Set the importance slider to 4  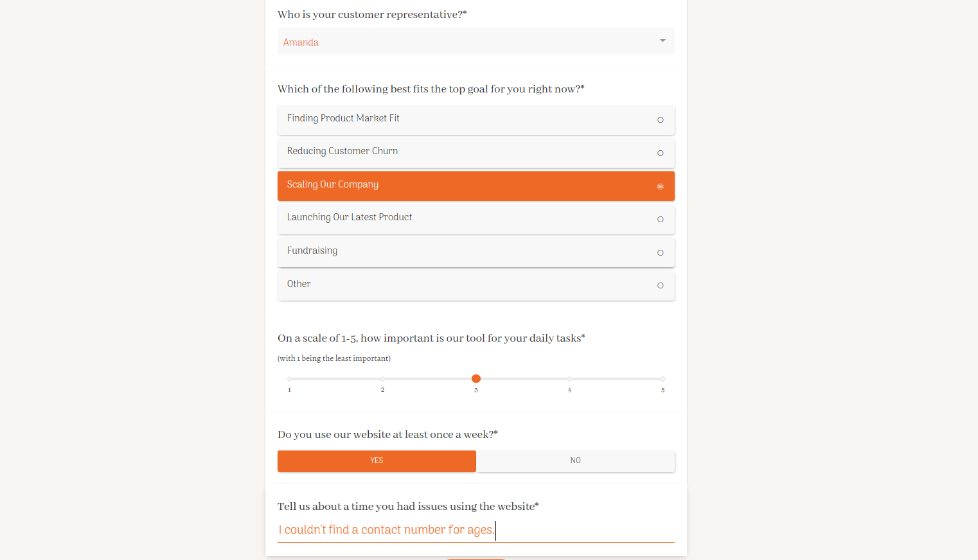click(569, 379)
